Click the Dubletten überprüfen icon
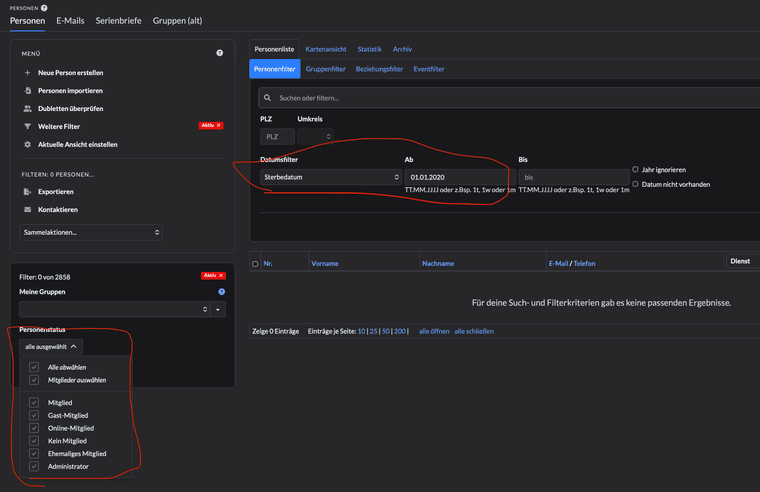This screenshot has width=760, height=492. [x=28, y=109]
